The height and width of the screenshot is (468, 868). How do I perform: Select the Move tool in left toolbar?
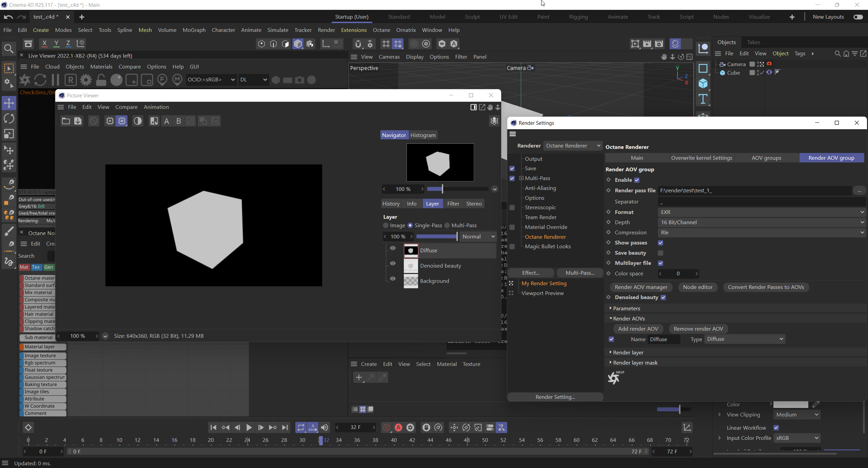[x=9, y=103]
